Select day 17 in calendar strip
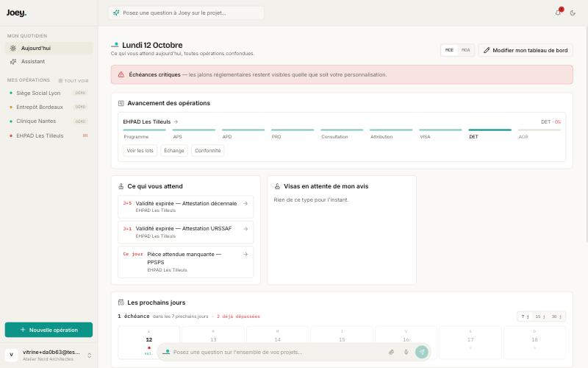588x368 pixels. click(x=470, y=342)
